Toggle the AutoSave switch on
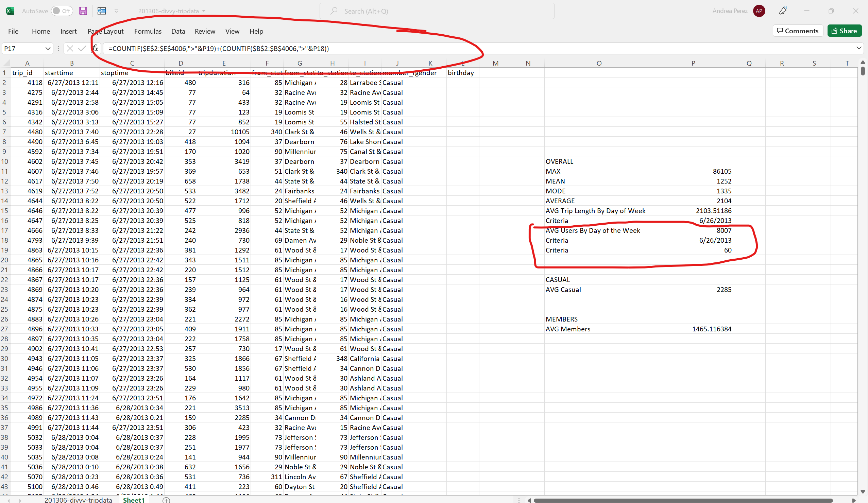868x503 pixels. click(62, 11)
